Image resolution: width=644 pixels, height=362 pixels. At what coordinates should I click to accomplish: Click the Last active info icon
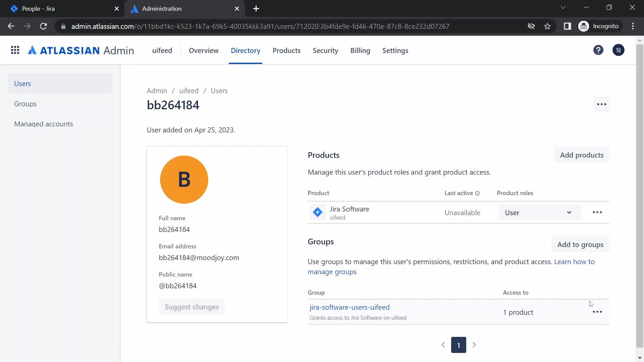tap(477, 193)
